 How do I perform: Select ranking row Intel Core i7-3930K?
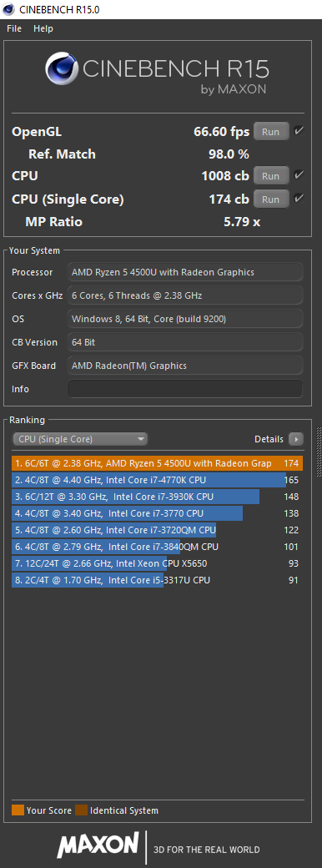(157, 497)
